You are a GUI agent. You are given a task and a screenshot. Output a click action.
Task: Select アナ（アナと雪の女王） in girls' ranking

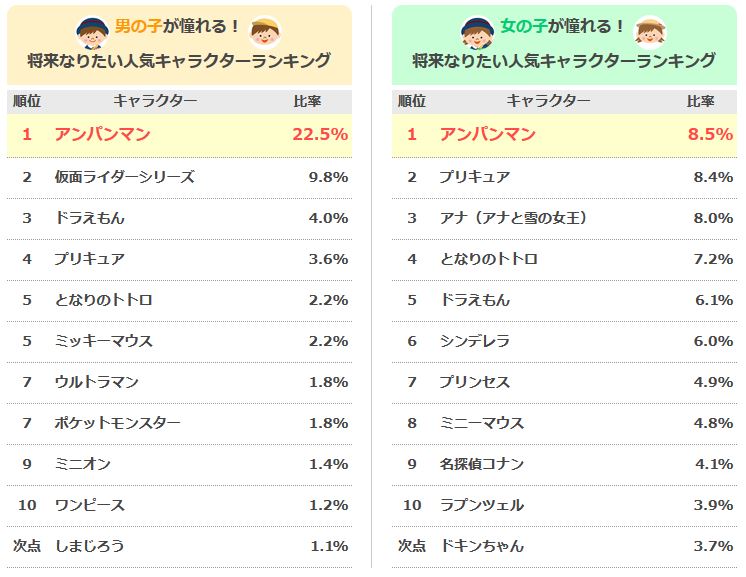click(513, 218)
